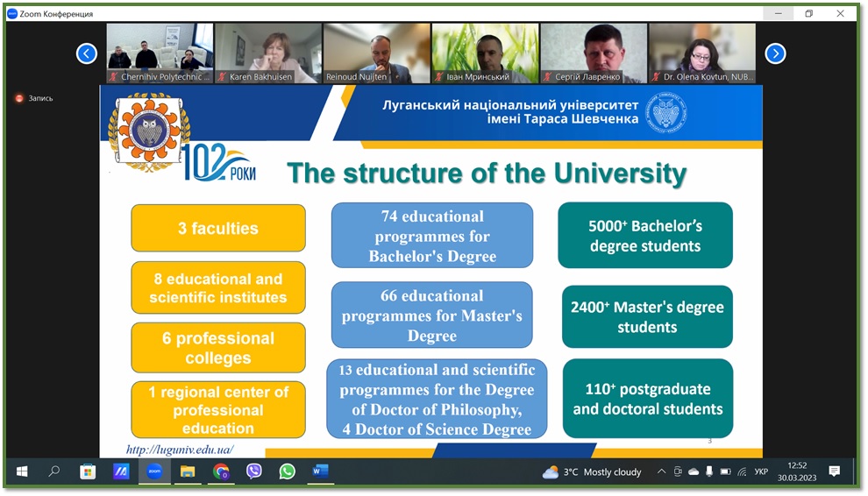This screenshot has width=868, height=496.
Task: Open the blue slashed-M app on the taskbar
Action: (121, 471)
